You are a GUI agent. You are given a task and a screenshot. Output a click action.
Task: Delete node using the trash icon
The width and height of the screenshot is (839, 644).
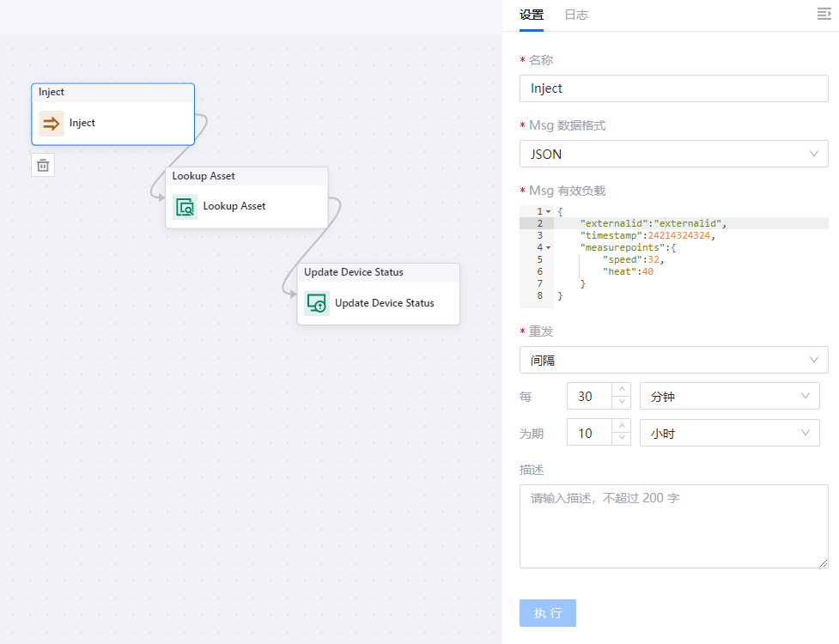[x=43, y=165]
